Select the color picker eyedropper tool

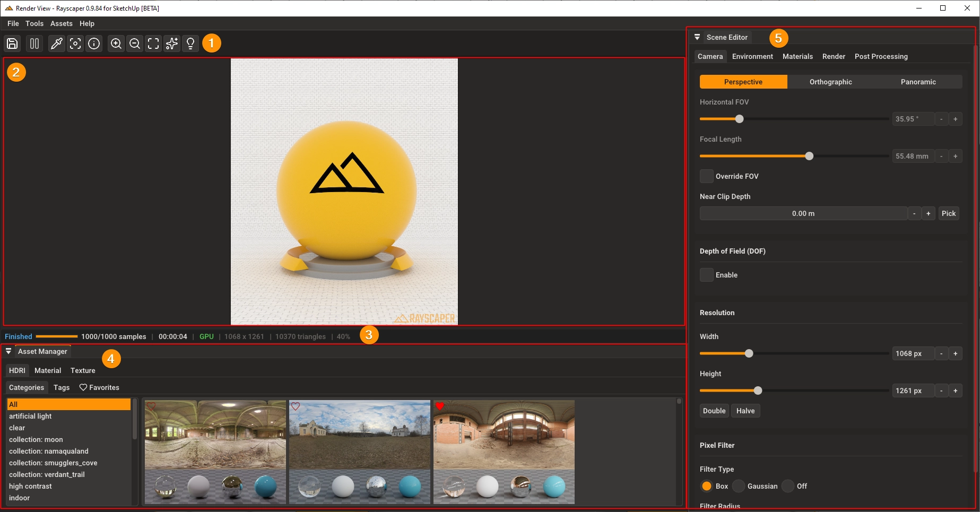point(57,44)
